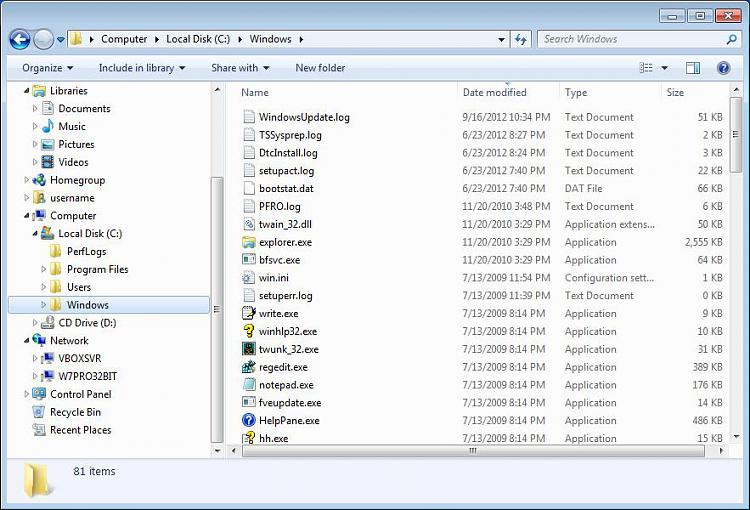This screenshot has height=510, width=750.
Task: Click the New folder button
Action: click(x=320, y=68)
